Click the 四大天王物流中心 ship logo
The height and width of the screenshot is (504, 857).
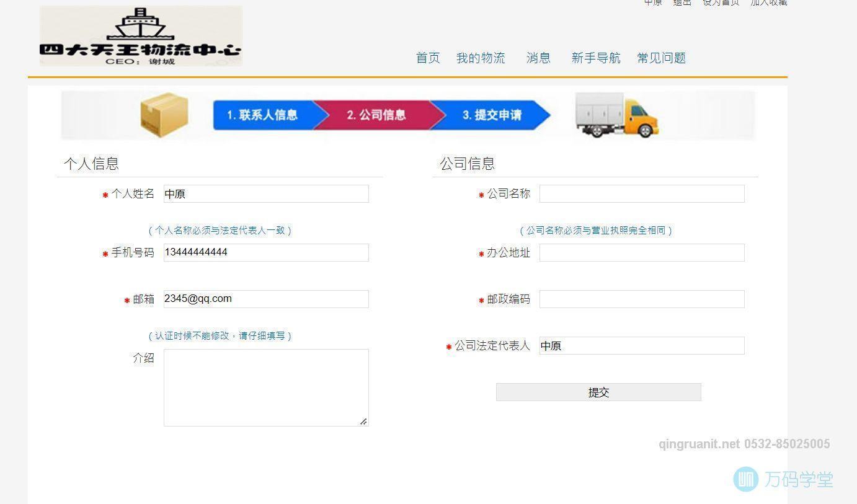pyautogui.click(x=140, y=35)
